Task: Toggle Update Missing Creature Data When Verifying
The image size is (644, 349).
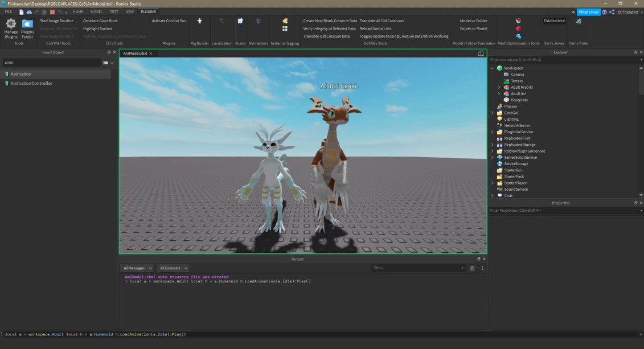Action: click(404, 36)
